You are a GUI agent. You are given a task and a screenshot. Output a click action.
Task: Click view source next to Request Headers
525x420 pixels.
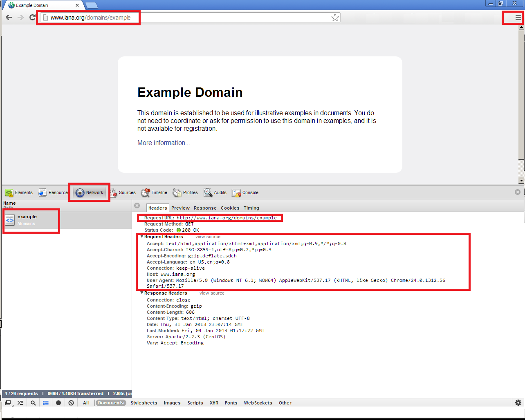coord(208,237)
